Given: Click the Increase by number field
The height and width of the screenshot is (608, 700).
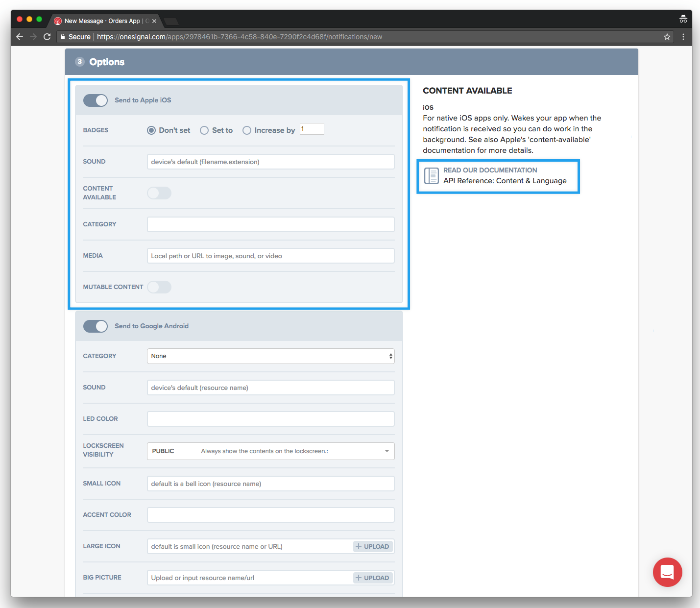Looking at the screenshot, I should [x=312, y=129].
